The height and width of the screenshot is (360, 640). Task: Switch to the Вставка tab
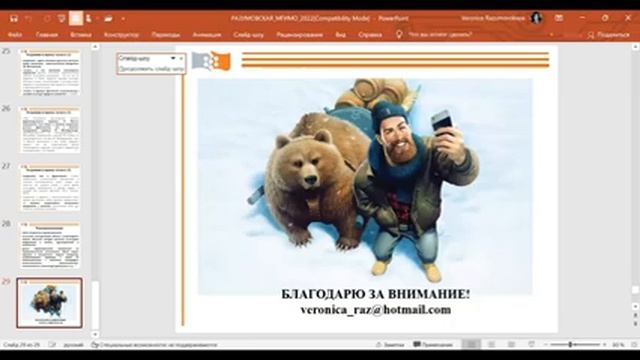(x=80, y=35)
